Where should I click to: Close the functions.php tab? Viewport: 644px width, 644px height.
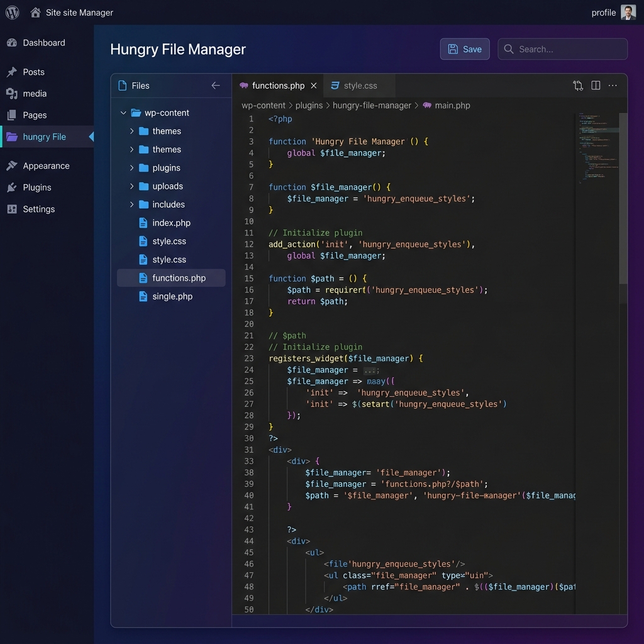tap(314, 86)
